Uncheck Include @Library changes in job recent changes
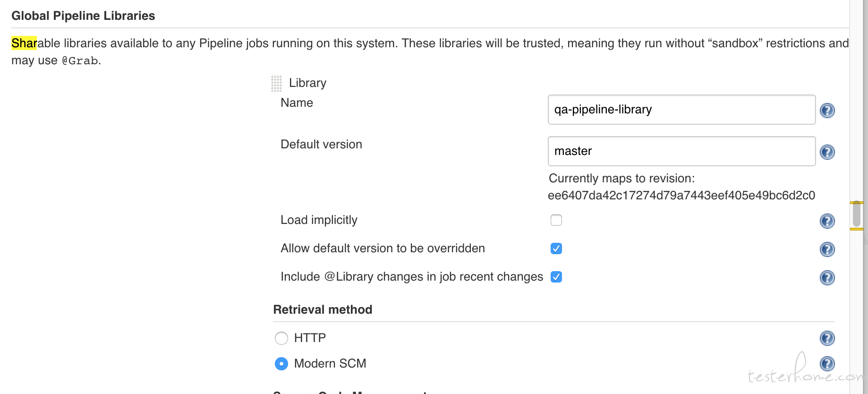 click(x=556, y=277)
